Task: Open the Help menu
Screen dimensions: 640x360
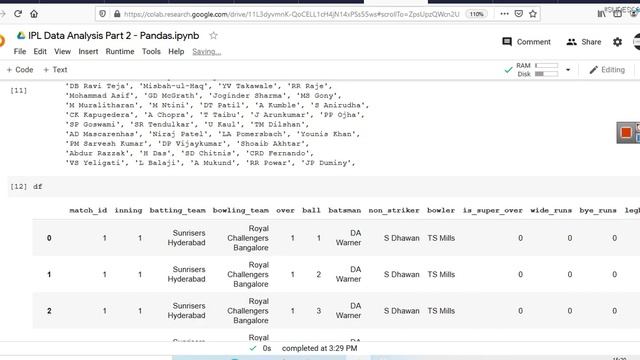Action: [176, 51]
